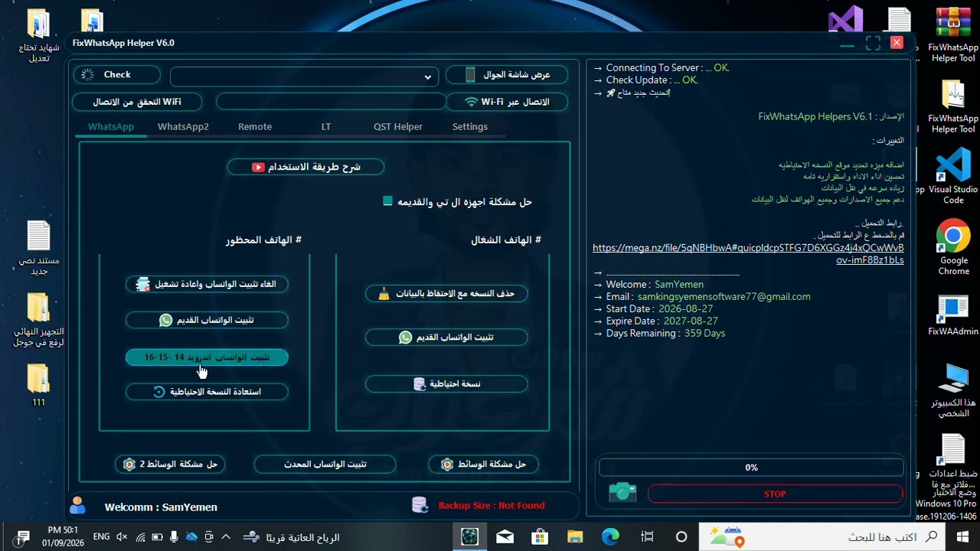Click the YouTube شرح طريقة الاستخدام button
Image resolution: width=980 pixels, height=551 pixels.
point(305,167)
